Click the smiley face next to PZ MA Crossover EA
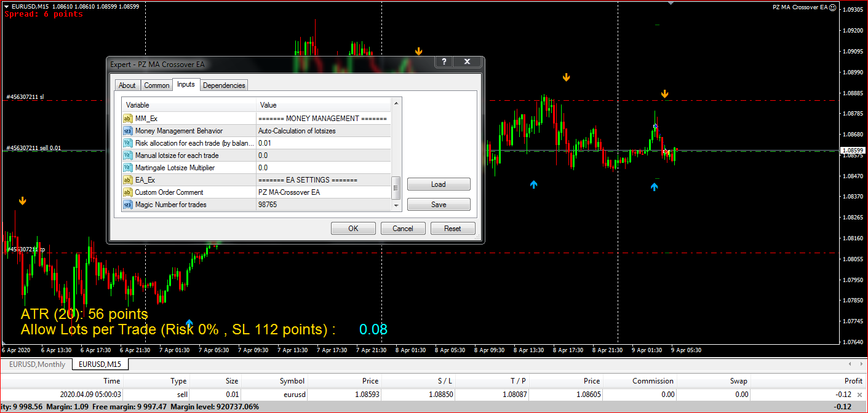 833,7
